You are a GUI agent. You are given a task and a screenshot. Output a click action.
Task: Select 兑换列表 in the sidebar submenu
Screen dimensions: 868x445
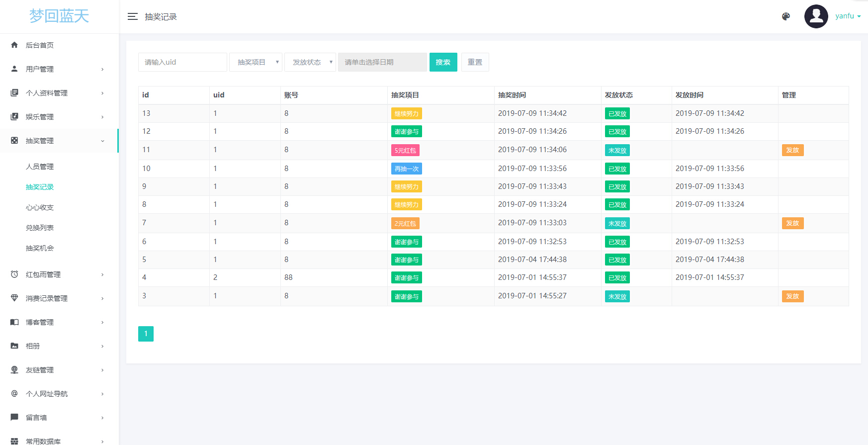tap(40, 228)
